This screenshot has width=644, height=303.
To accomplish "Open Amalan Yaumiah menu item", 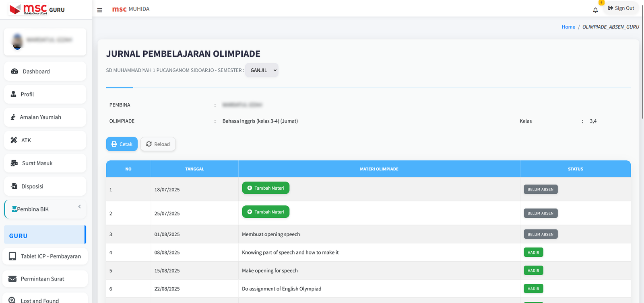I will [45, 117].
